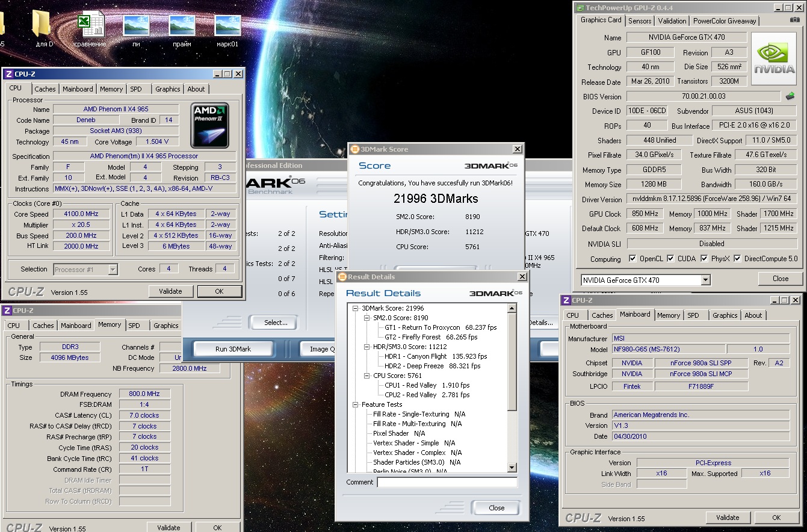Click the BIOS Version field '70.00.21.00.03'
Screen dimensions: 807x532
[x=703, y=96]
